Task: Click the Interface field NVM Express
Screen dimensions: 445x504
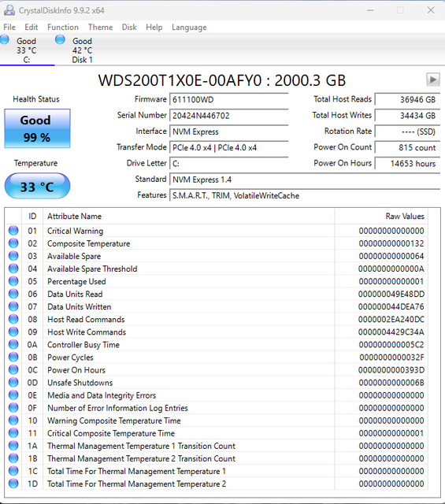Action: tap(228, 132)
